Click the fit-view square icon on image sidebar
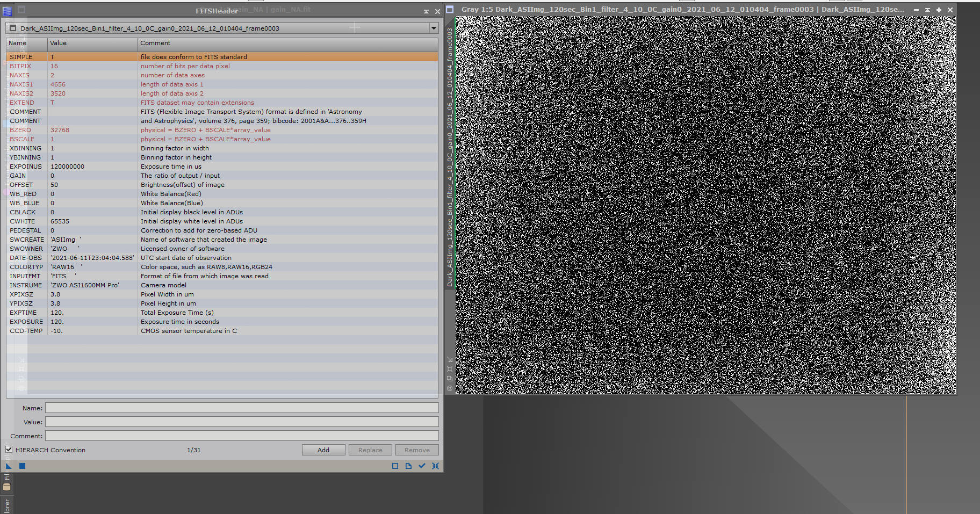Viewport: 980px width, 514px height. tap(450, 369)
